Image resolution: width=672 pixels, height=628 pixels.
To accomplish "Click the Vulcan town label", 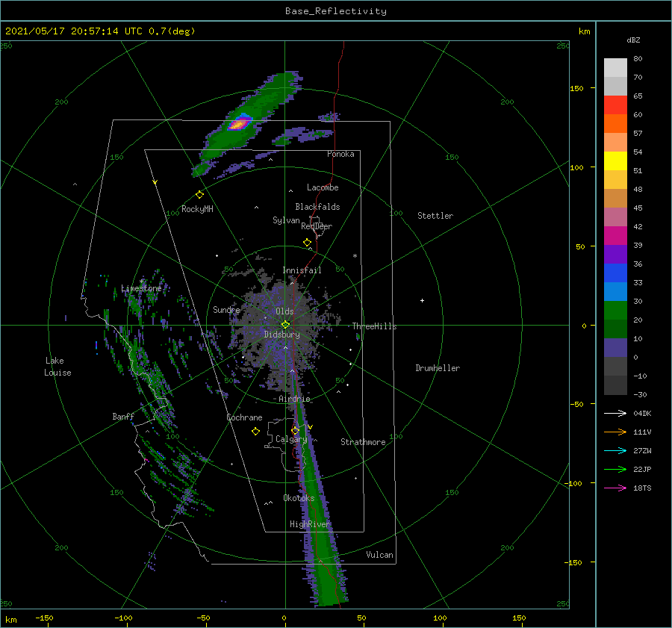I will pyautogui.click(x=380, y=555).
